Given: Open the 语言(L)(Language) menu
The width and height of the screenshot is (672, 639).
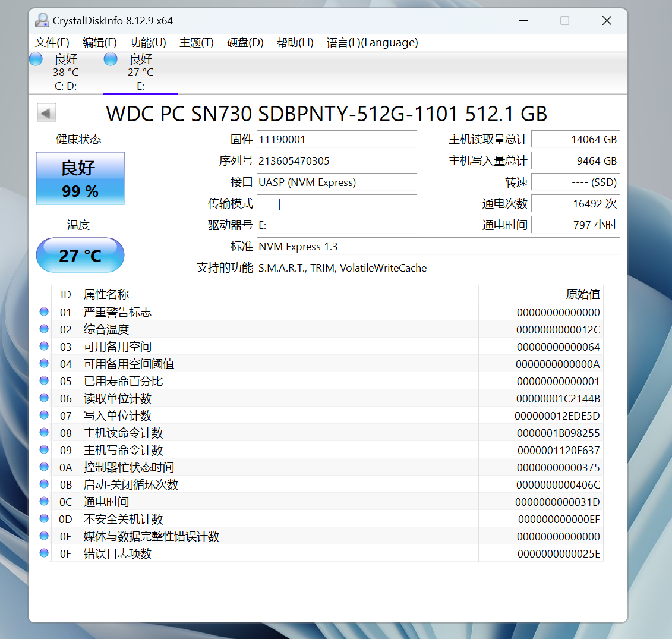Looking at the screenshot, I should 372,43.
